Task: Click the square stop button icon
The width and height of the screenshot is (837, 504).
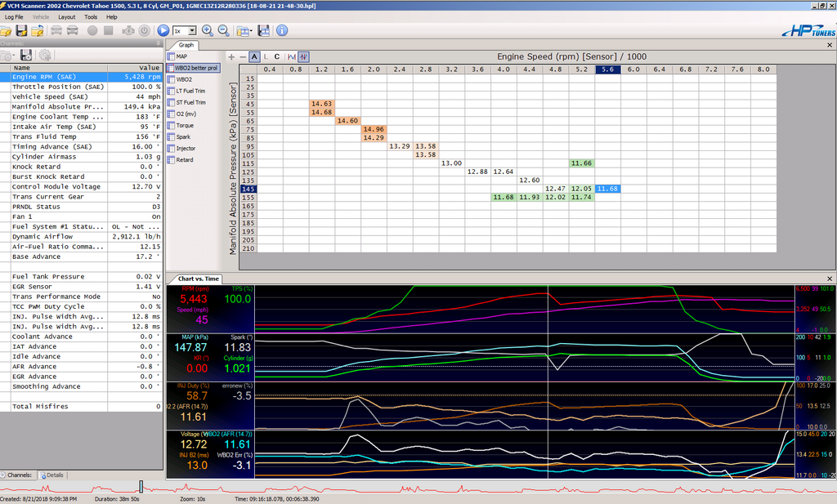Action: pos(109,30)
